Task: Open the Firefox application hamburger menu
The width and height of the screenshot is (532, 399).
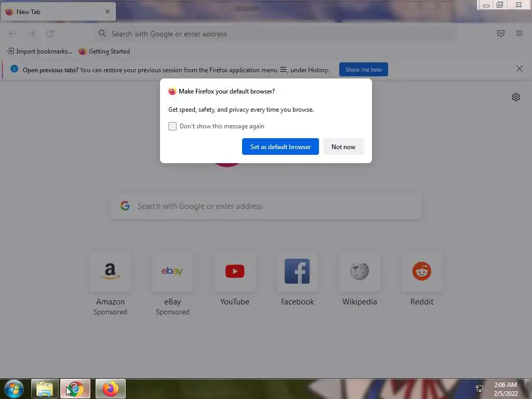Action: pos(520,33)
